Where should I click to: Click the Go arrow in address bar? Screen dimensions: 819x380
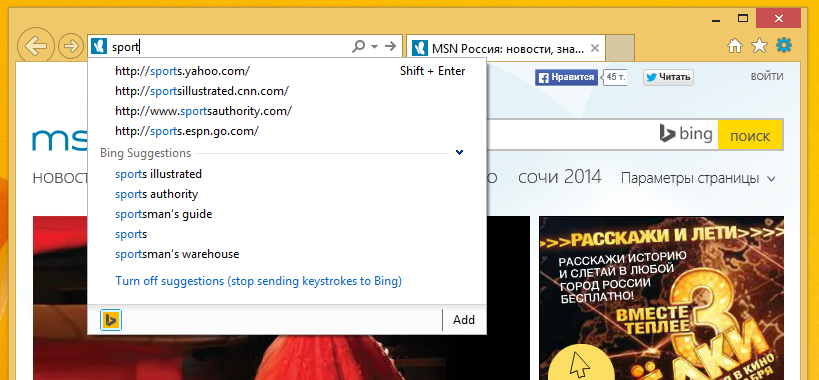click(390, 46)
